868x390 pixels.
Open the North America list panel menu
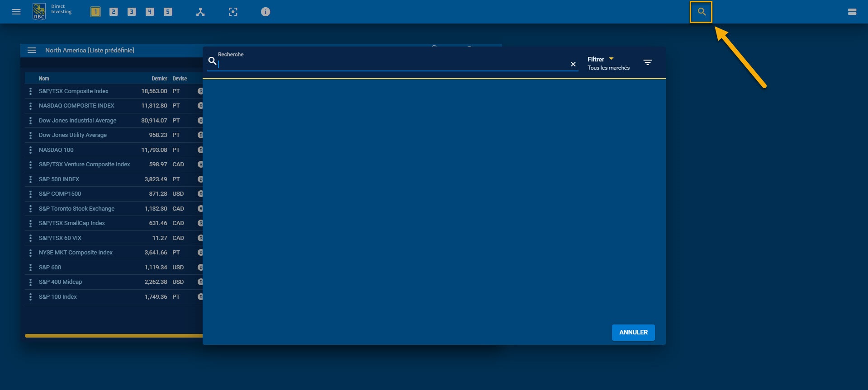pos(32,50)
